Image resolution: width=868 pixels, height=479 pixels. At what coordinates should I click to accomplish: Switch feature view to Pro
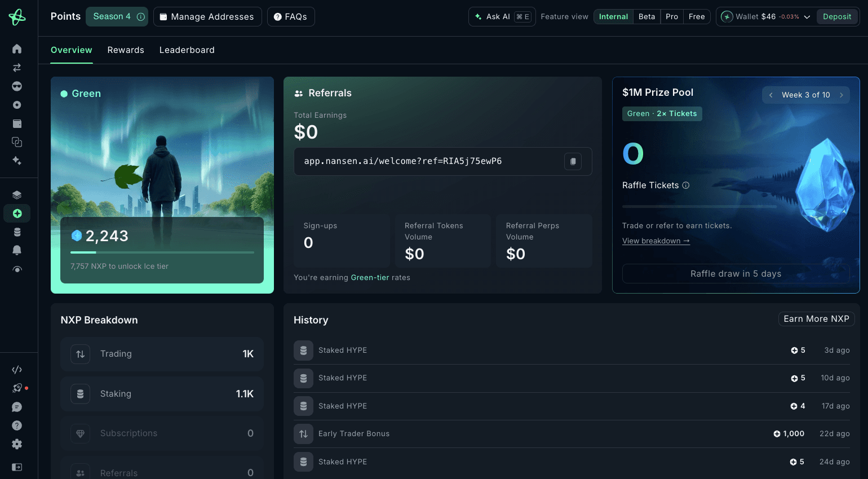tap(672, 17)
